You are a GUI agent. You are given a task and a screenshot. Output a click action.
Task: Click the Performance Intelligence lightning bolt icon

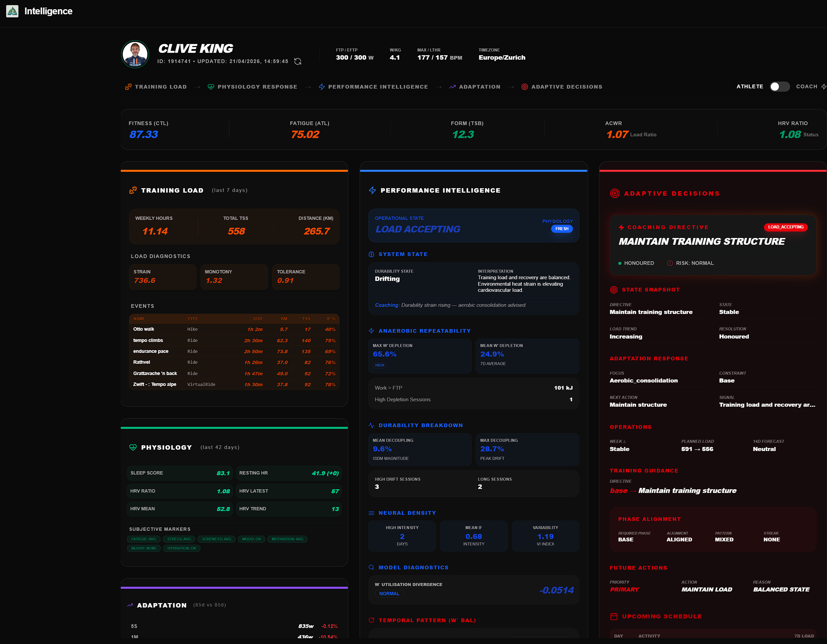pos(322,87)
